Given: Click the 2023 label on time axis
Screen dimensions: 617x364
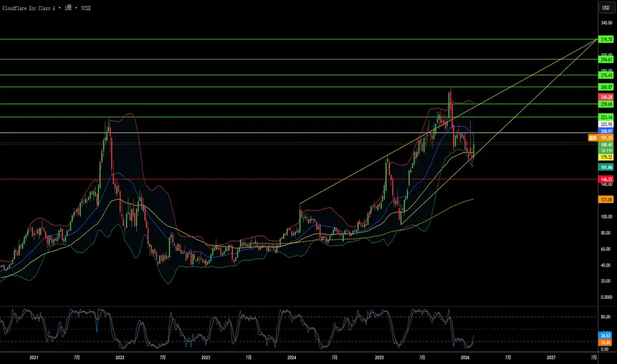Looking at the screenshot, I should [206, 357].
